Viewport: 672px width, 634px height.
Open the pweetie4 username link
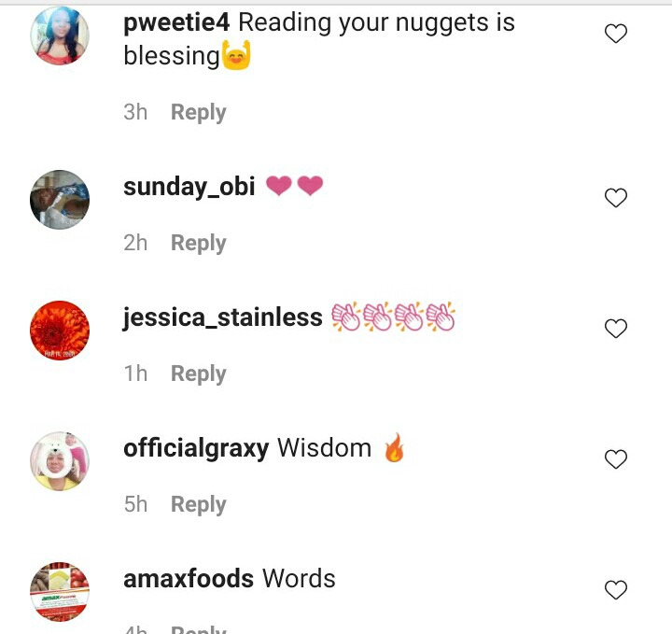pos(176,22)
